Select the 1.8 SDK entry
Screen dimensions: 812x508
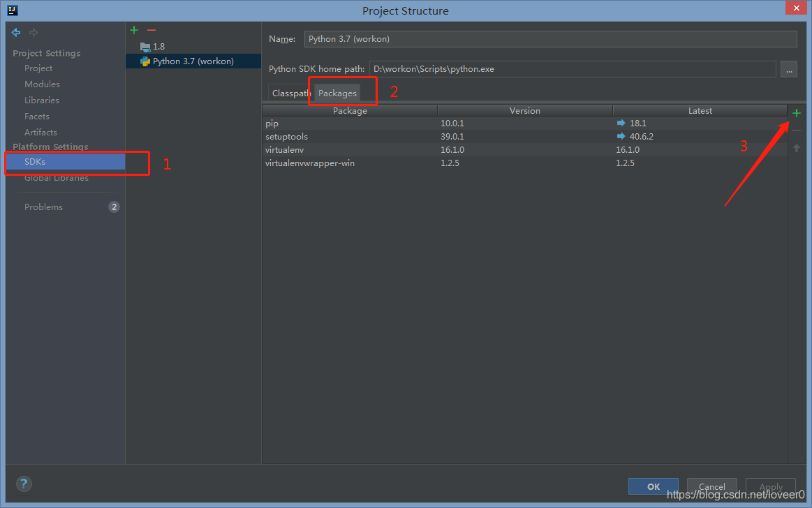[193, 47]
